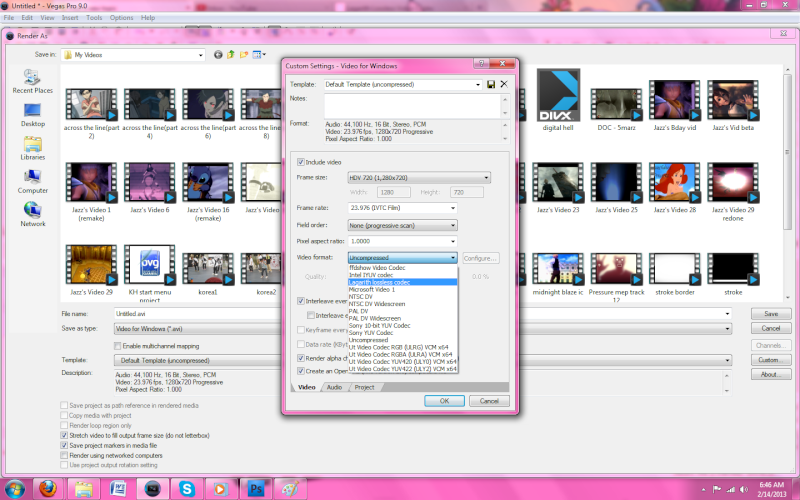Choose ffdshow Video Codec option

[x=403, y=268]
